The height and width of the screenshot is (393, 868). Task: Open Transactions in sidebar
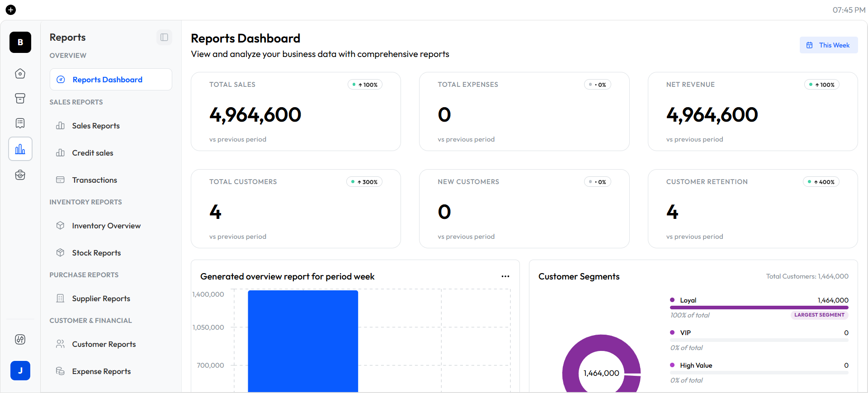[111, 180]
